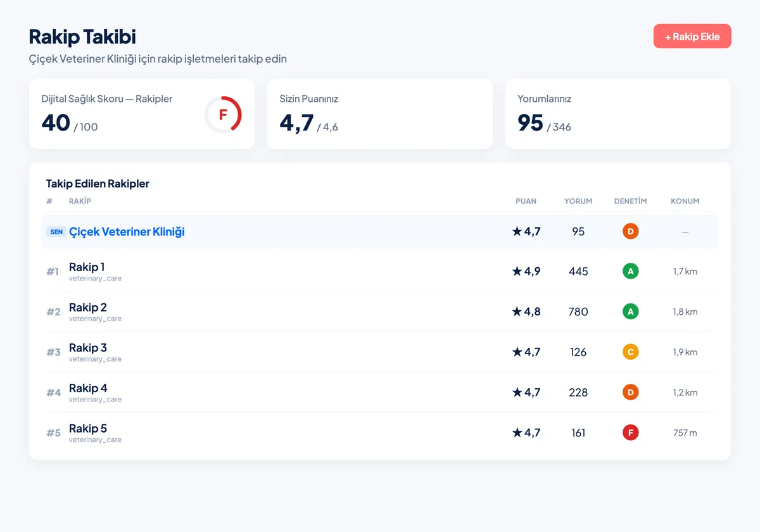Click the PUAN column header
Screen dimensions: 760x532
click(526, 201)
